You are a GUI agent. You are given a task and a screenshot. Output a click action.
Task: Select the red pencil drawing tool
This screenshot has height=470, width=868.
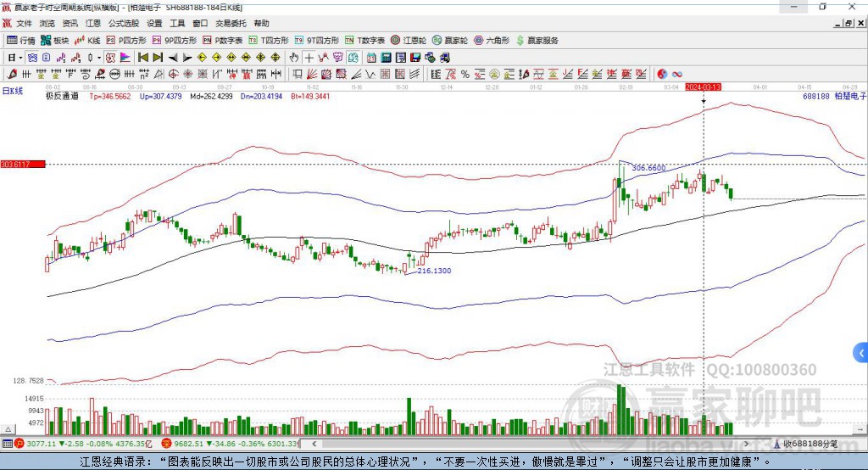pyautogui.click(x=13, y=75)
